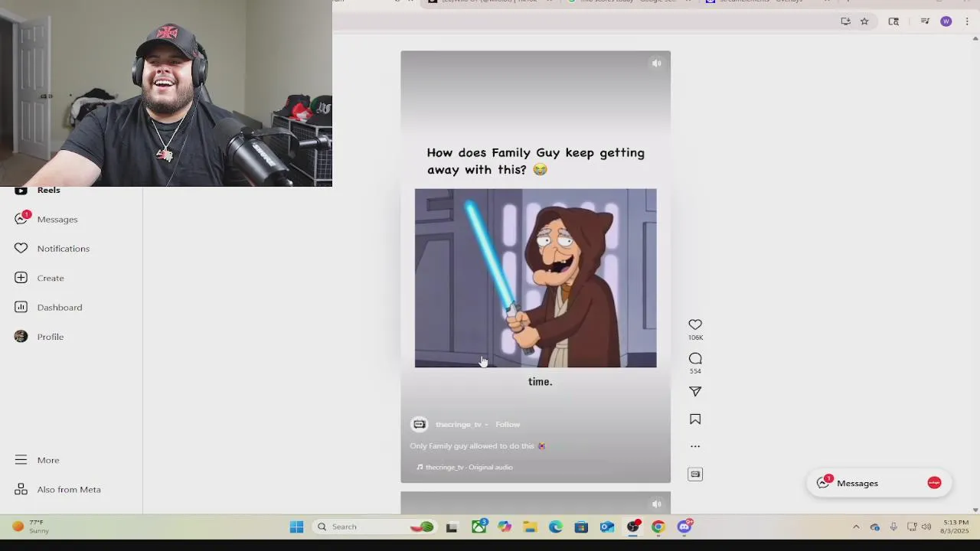The width and height of the screenshot is (980, 551).
Task: Go to Profile in the sidebar
Action: coord(39,337)
